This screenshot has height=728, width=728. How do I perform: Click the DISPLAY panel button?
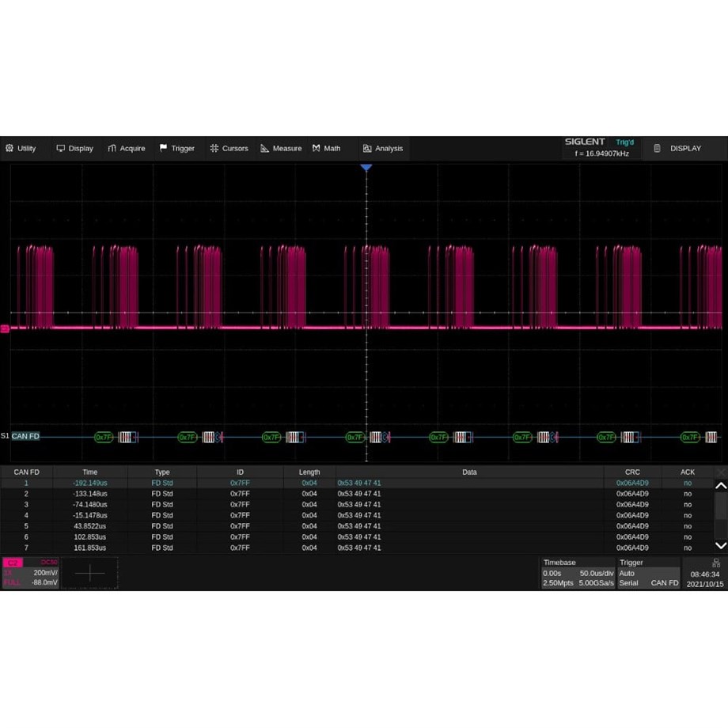tap(677, 148)
